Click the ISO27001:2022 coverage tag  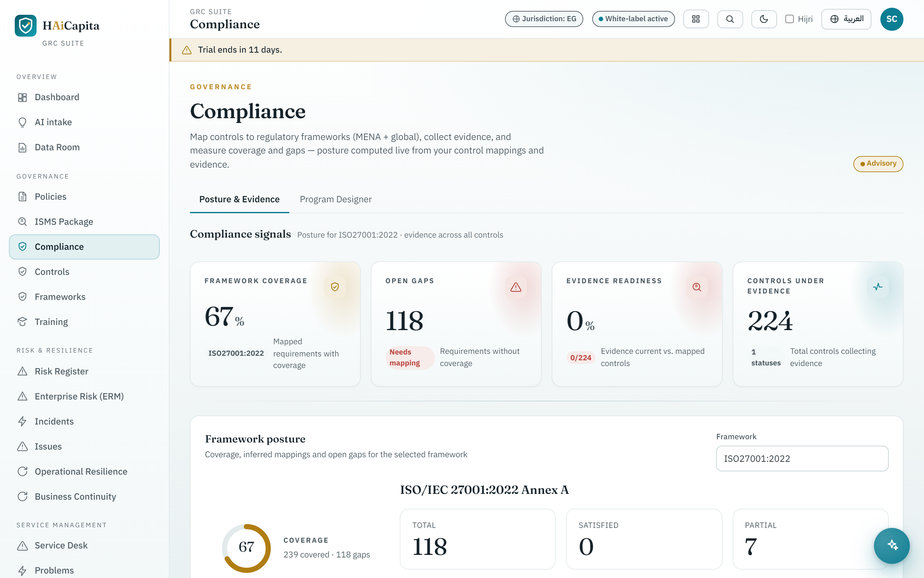tap(236, 353)
